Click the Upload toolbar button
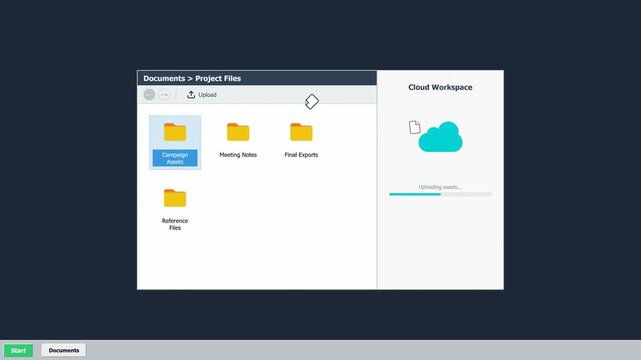Image resolution: width=641 pixels, height=360 pixels. coord(202,95)
